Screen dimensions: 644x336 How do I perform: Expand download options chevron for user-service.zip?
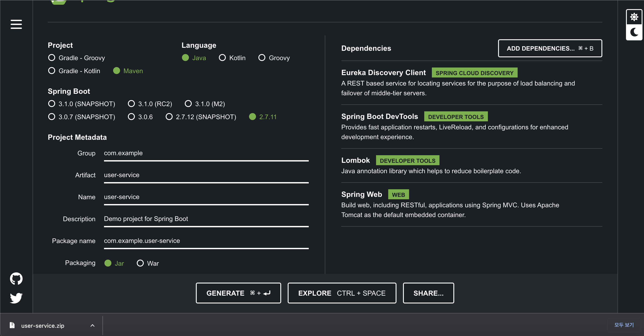[92, 325]
